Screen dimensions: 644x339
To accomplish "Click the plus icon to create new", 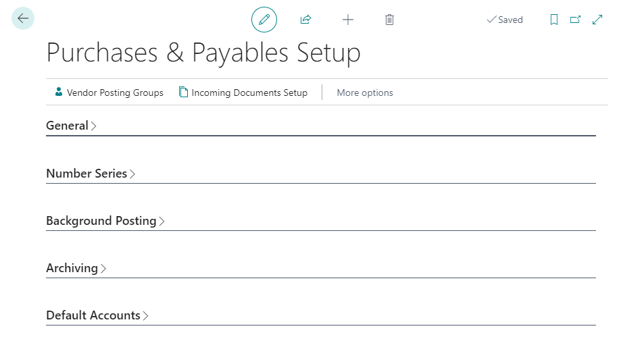I will click(x=348, y=20).
